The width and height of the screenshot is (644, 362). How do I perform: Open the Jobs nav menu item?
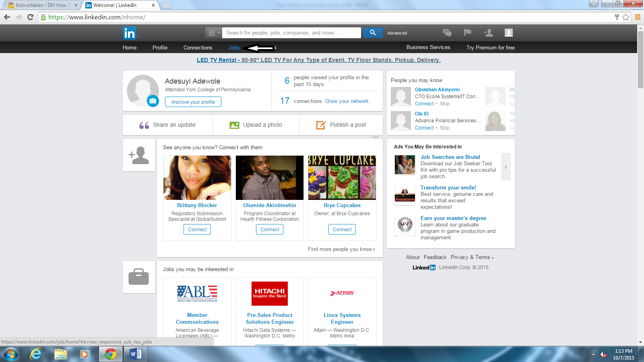point(234,47)
